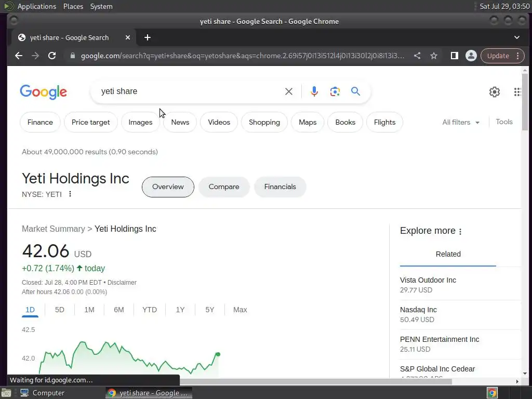Open more options next to NYSE: YETI
The image size is (532, 399).
coord(70,194)
